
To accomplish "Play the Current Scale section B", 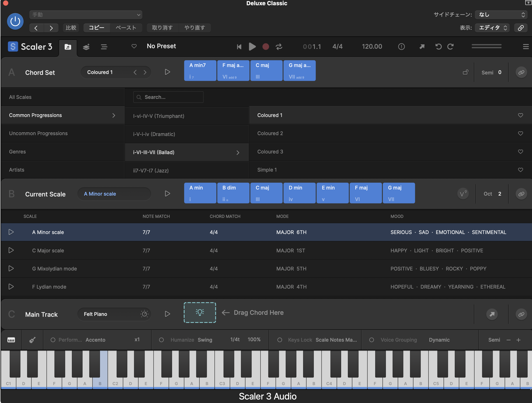I will (167, 194).
